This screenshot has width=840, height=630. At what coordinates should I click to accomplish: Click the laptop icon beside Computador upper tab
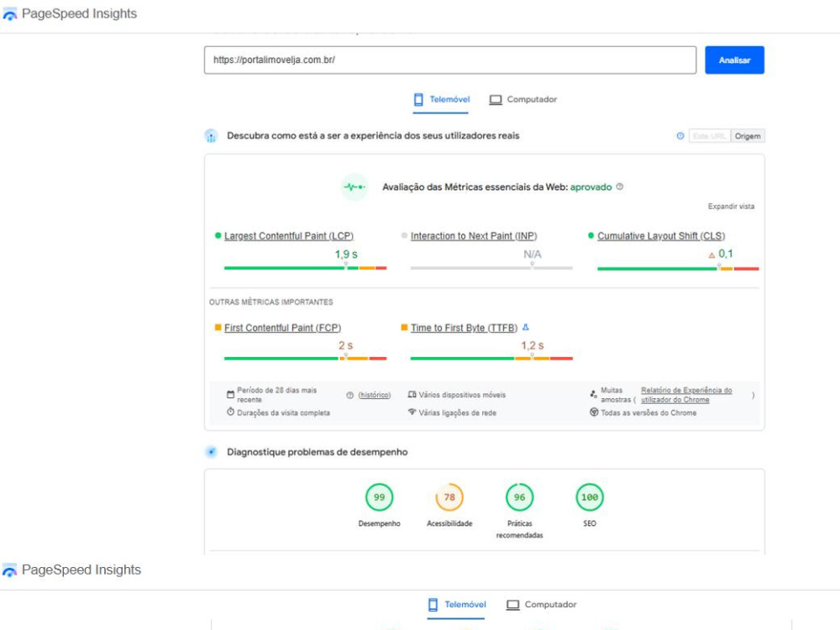coord(496,100)
